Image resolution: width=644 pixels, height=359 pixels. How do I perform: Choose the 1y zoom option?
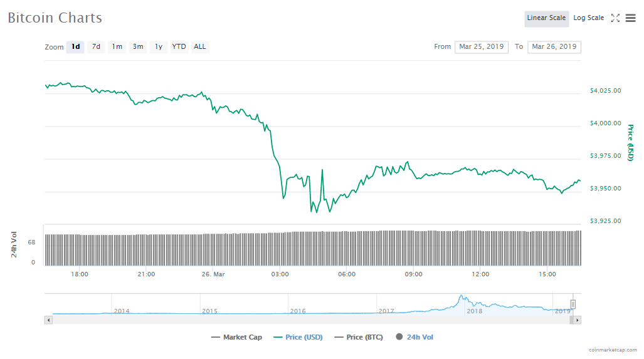point(159,47)
